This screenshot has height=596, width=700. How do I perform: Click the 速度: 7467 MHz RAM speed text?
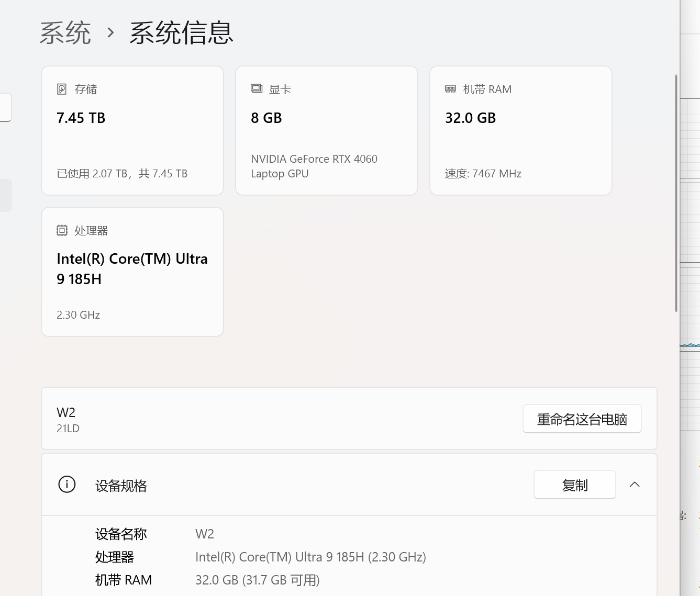[483, 174]
